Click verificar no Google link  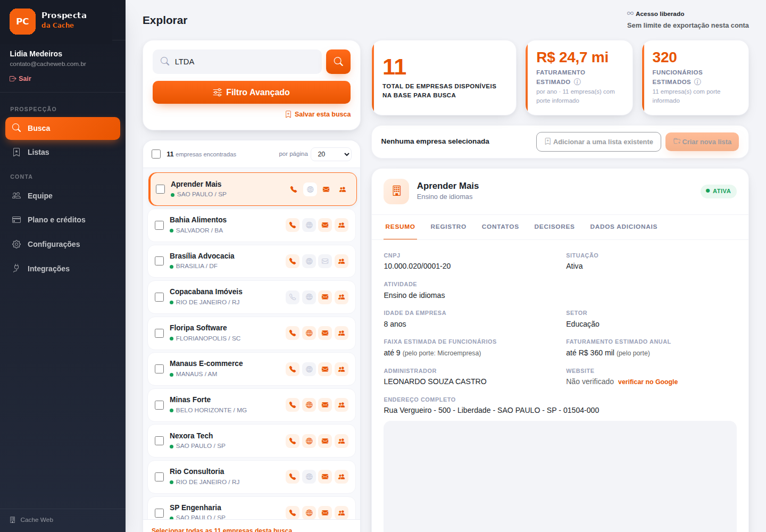coord(648,382)
